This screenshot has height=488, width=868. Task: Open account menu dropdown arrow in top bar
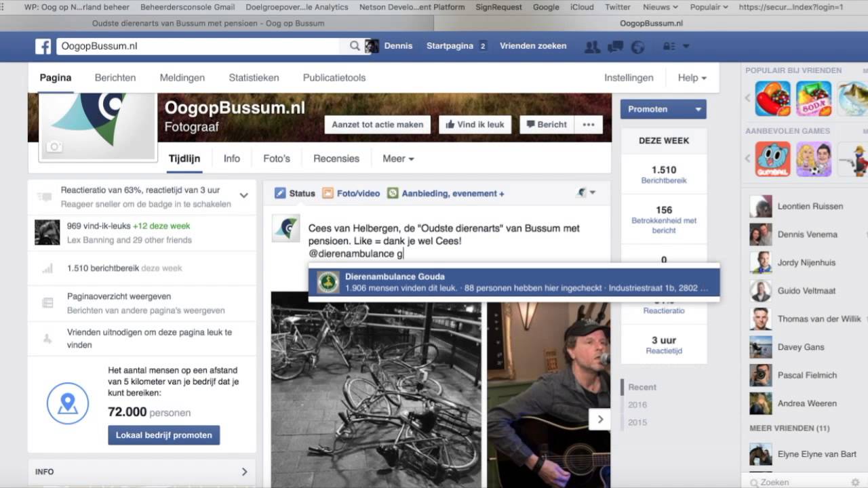(x=686, y=46)
